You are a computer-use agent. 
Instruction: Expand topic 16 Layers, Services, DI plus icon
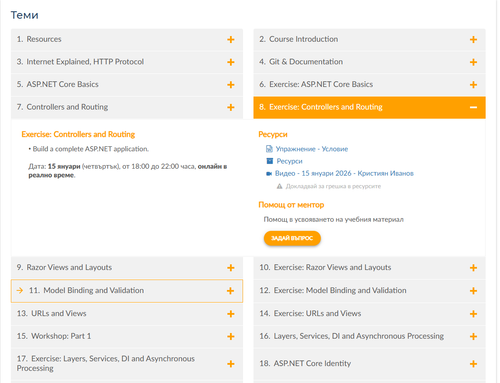click(x=473, y=336)
